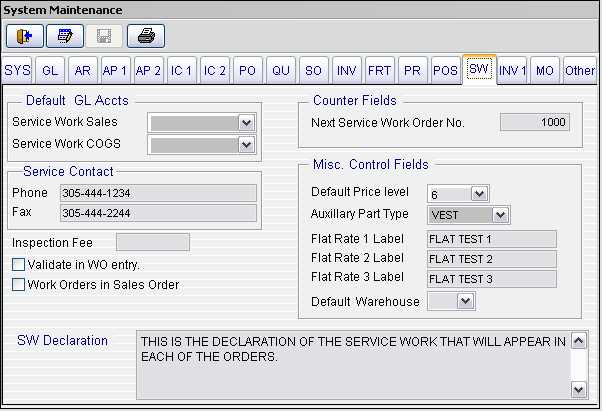
Task: Expand Default Price level dropdown
Action: (479, 194)
